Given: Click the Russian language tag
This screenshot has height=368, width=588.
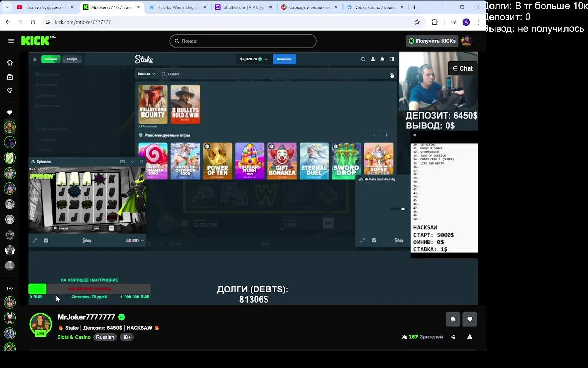Looking at the screenshot, I should 105,337.
